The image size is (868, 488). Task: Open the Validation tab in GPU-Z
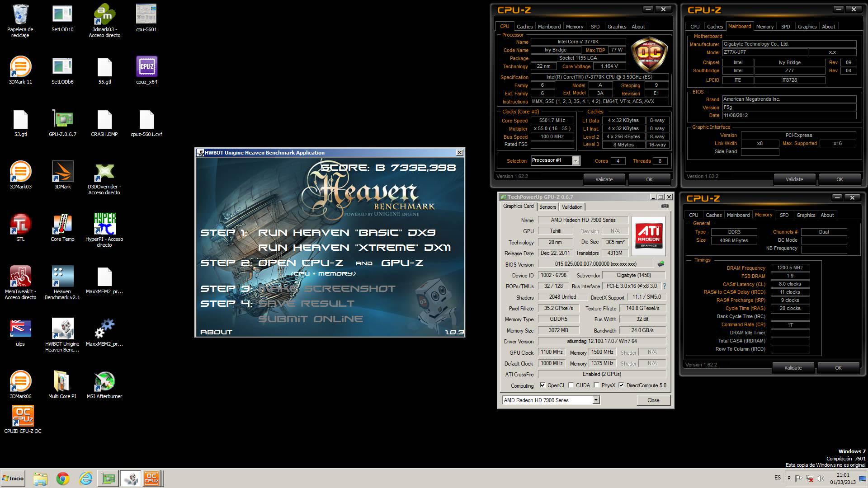tap(572, 207)
